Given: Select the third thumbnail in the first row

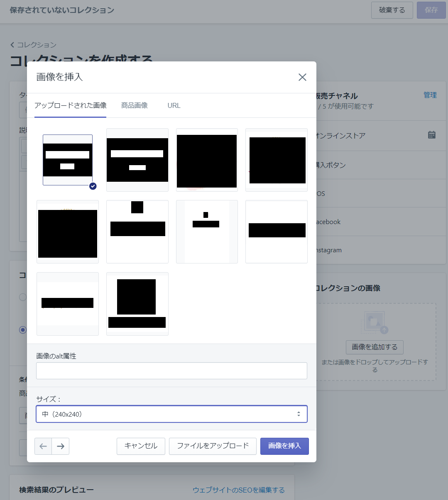Looking at the screenshot, I should click(207, 160).
